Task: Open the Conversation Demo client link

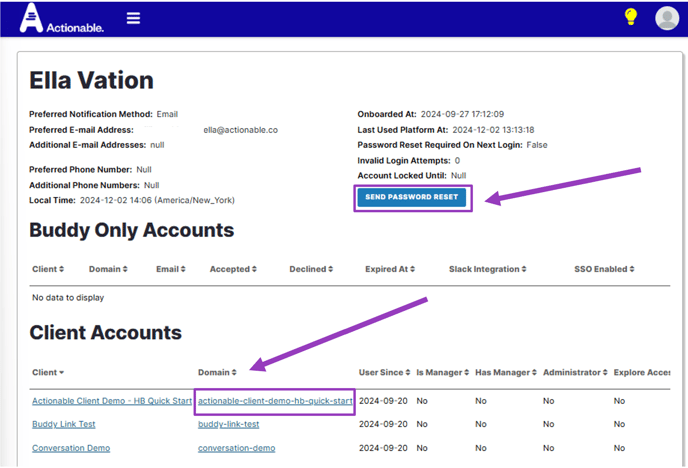Action: coord(71,448)
